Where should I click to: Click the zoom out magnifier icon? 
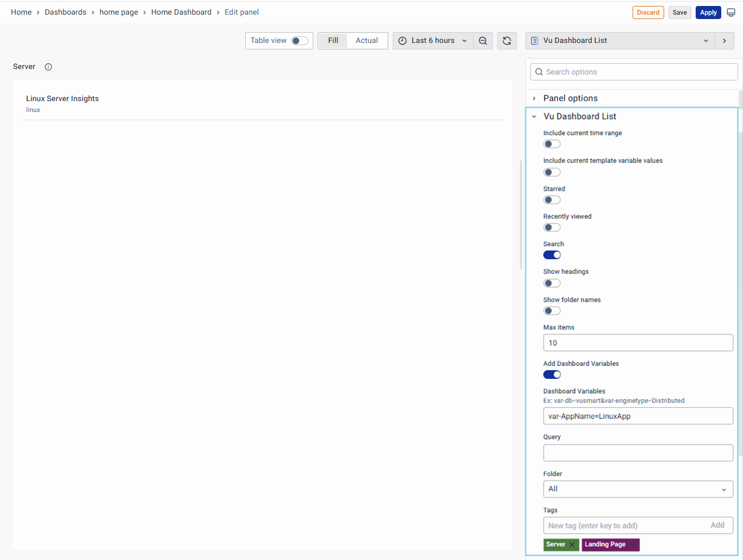click(x=483, y=40)
